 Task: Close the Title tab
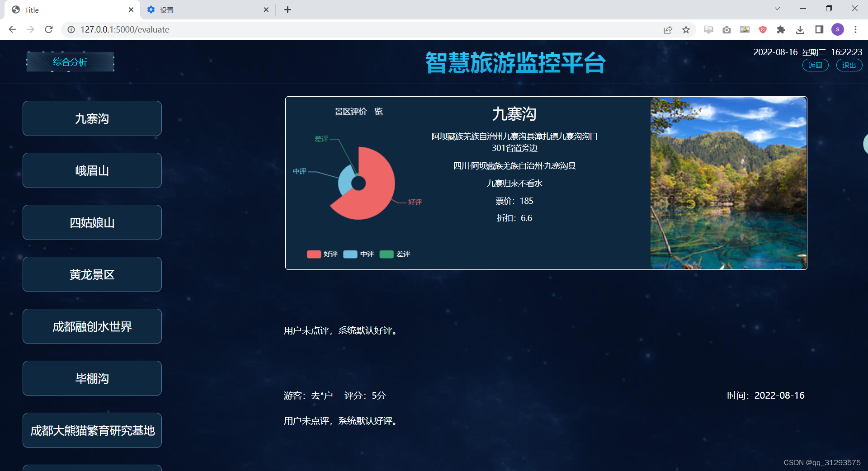click(131, 9)
